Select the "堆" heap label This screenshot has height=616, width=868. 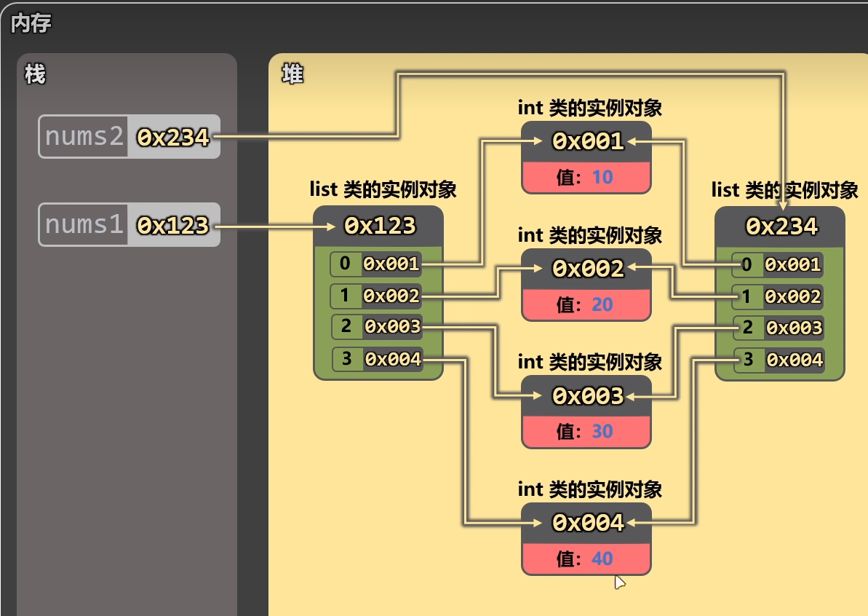[x=292, y=74]
